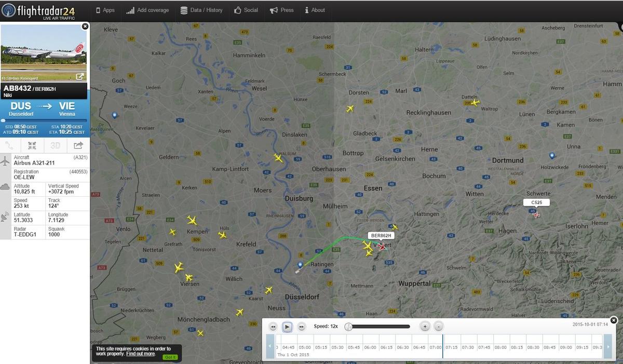
Task: Accept cookies with Got it button
Action: 170,357
